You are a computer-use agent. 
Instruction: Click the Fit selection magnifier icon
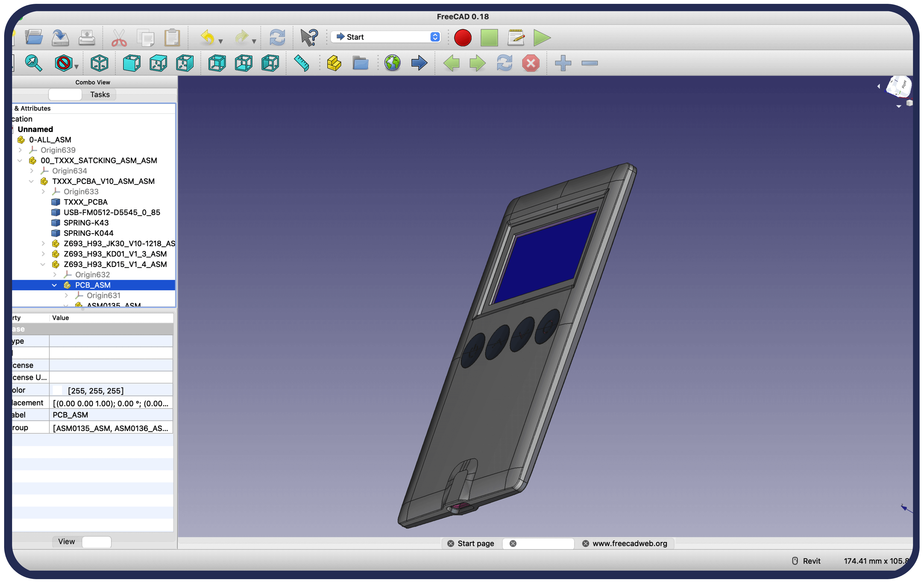(33, 63)
